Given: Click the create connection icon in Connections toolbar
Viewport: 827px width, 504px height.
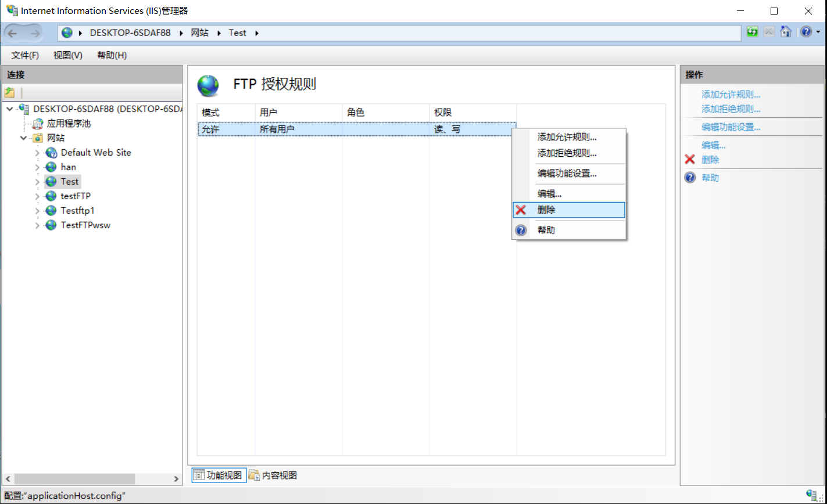Looking at the screenshot, I should (x=9, y=92).
